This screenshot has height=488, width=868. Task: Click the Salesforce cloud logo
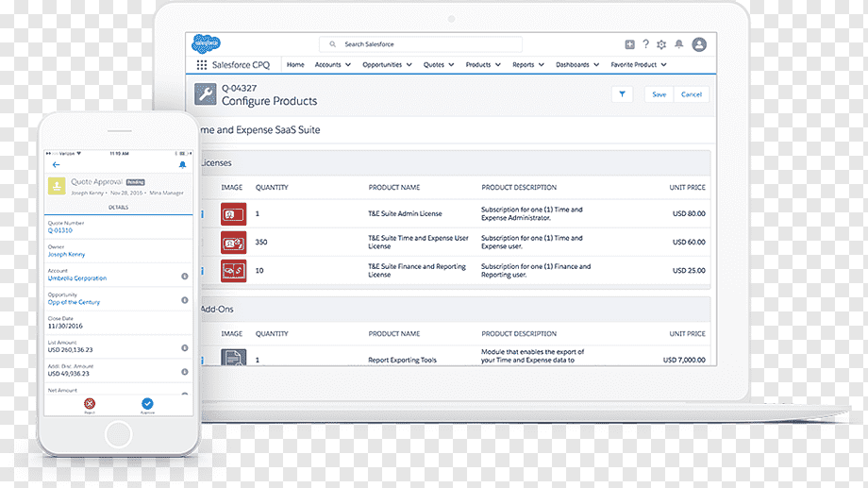[x=206, y=43]
